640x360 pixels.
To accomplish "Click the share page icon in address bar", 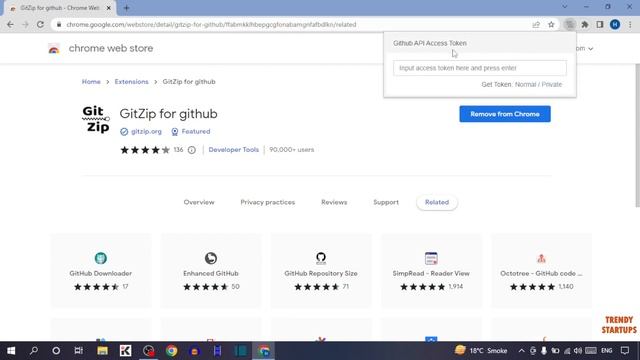I will pos(536,24).
